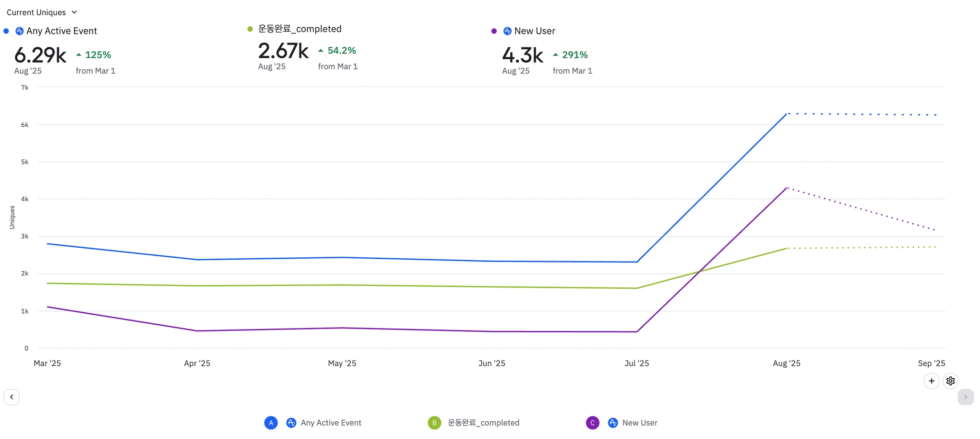
Task: Click the purple C legend badge
Action: point(592,423)
